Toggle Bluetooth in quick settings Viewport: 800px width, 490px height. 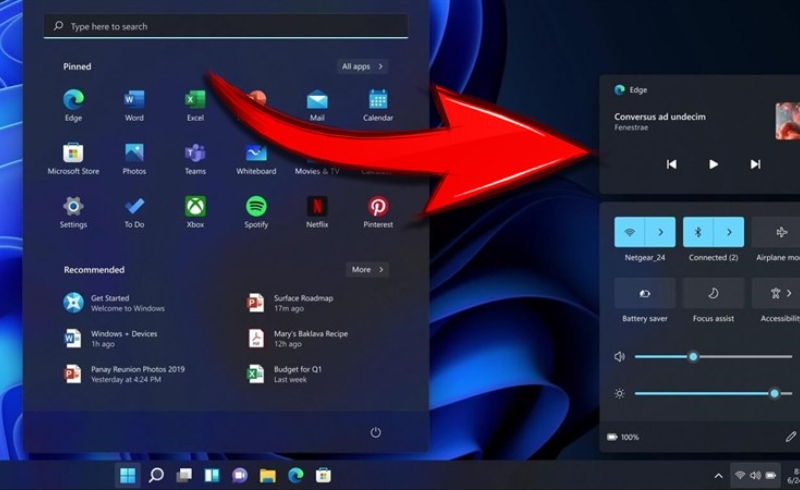pyautogui.click(x=698, y=232)
